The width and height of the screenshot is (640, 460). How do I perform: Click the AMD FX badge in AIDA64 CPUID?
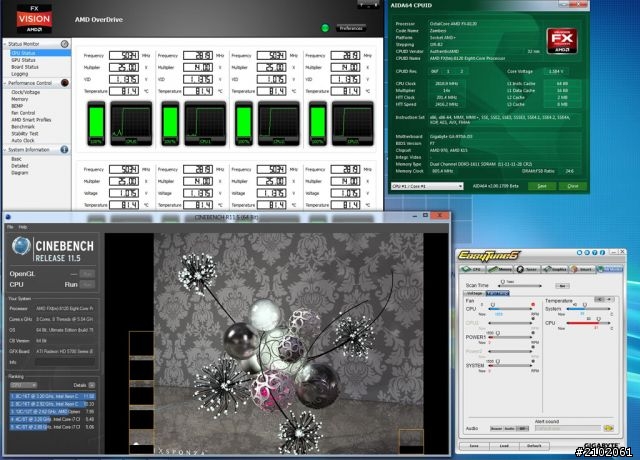point(562,41)
